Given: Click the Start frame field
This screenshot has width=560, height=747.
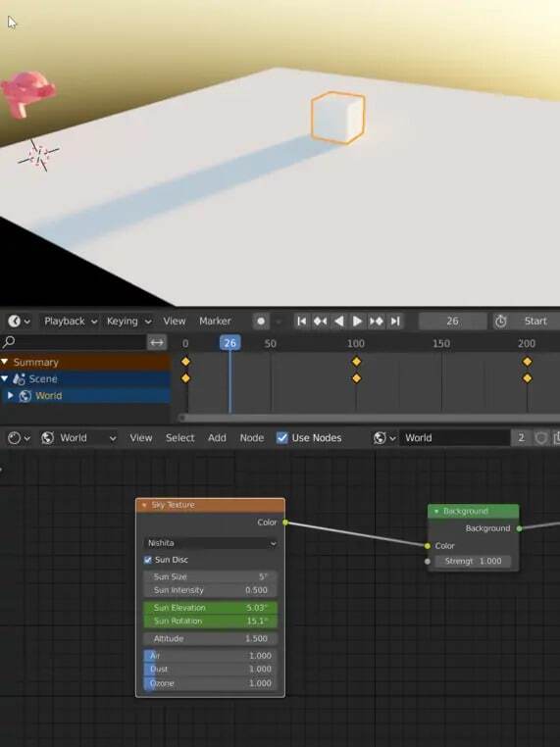Looking at the screenshot, I should pyautogui.click(x=535, y=322).
